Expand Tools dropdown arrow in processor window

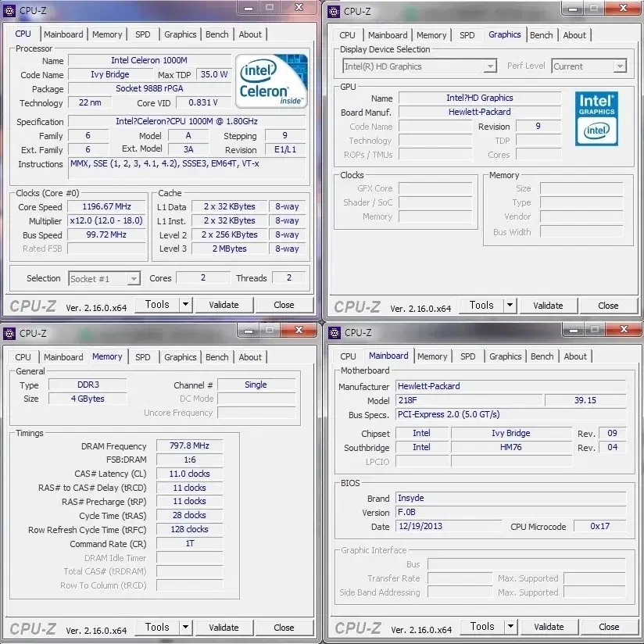tap(184, 305)
